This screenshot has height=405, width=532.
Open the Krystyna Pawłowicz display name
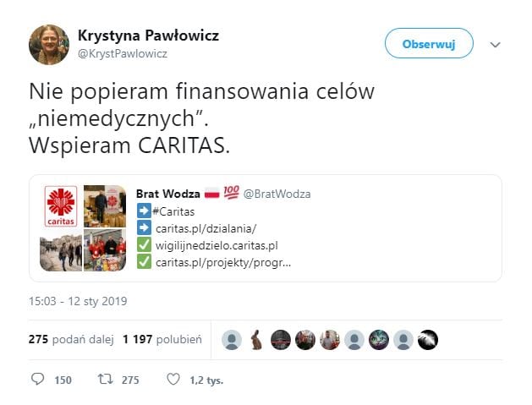148,36
